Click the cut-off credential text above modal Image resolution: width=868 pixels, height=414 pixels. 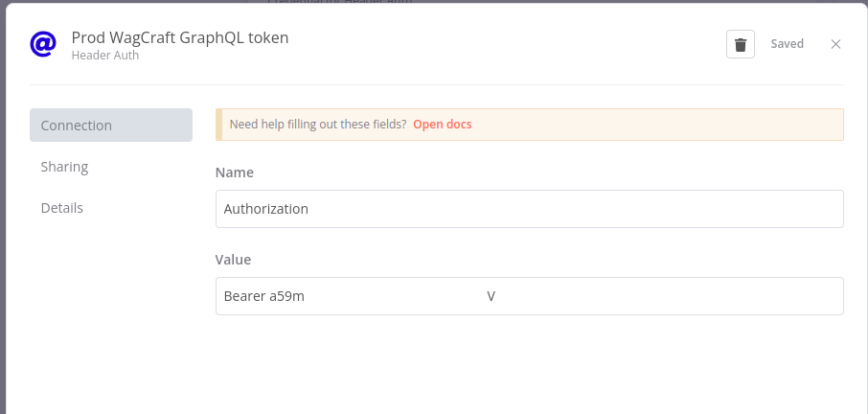339,2
